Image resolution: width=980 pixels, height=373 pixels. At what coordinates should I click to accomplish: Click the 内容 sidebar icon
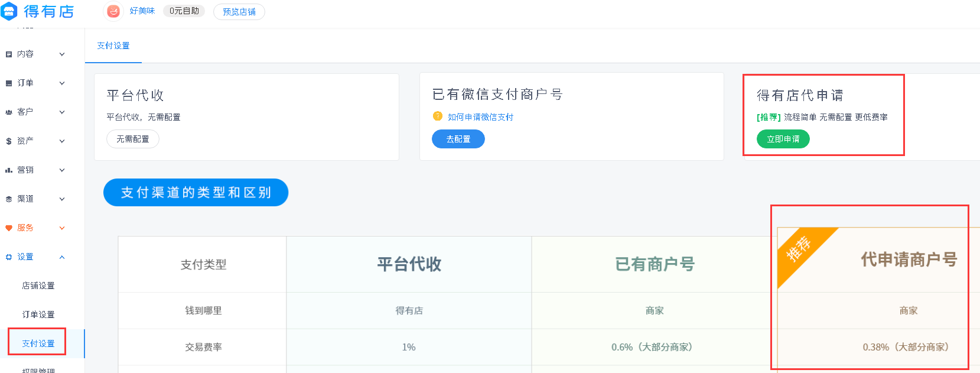(x=9, y=54)
